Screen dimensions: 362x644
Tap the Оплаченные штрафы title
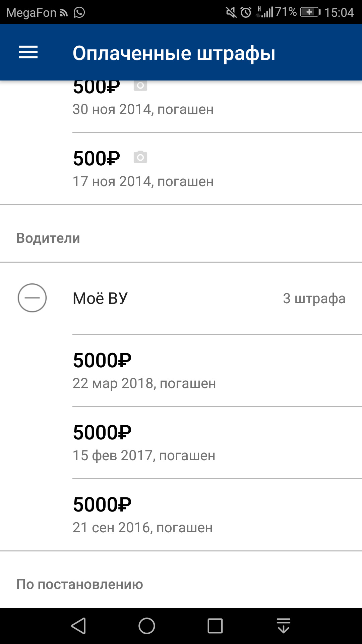(174, 53)
